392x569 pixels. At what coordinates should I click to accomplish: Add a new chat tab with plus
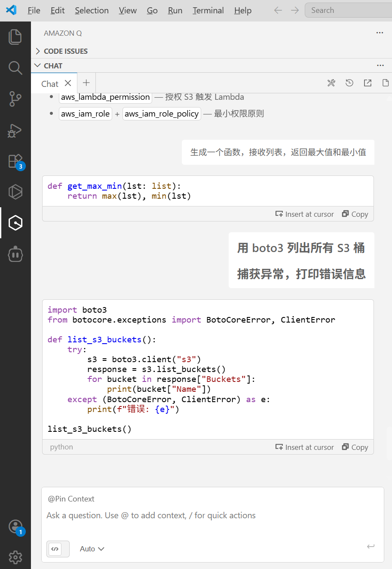[86, 83]
